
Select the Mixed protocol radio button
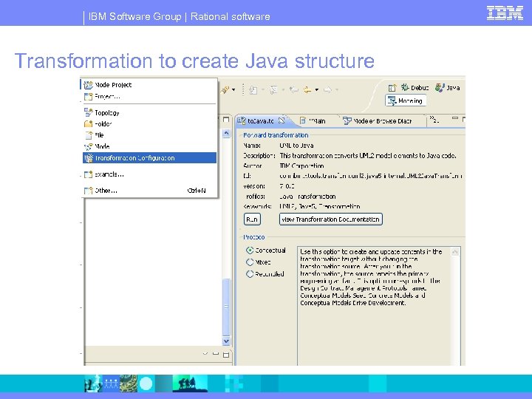coord(250,262)
